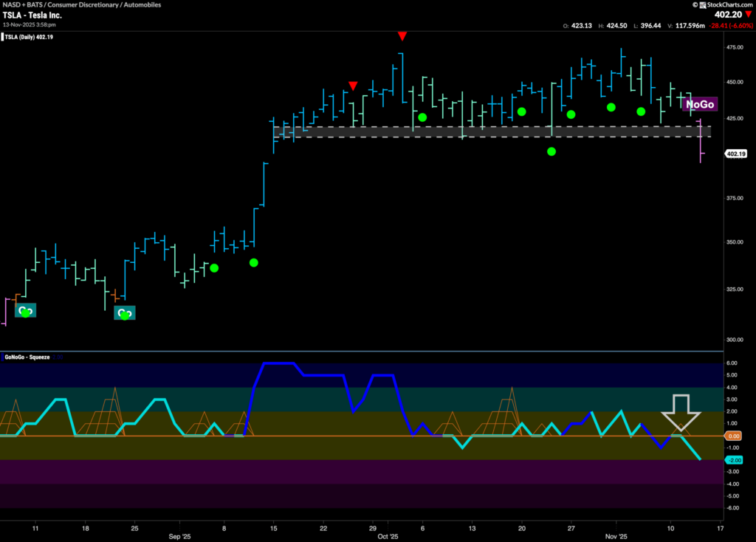This screenshot has width=756, height=542.
Task: Click the NASD + BATS exchange text
Action: coord(22,5)
